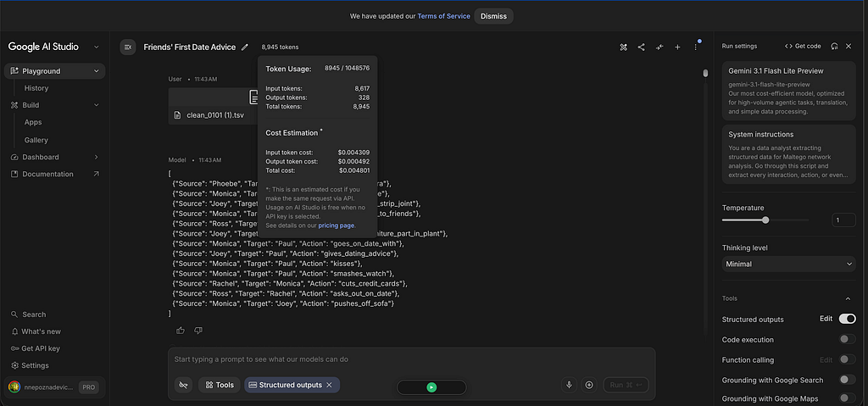Click the PRO badge
The width and height of the screenshot is (868, 406).
(x=88, y=387)
